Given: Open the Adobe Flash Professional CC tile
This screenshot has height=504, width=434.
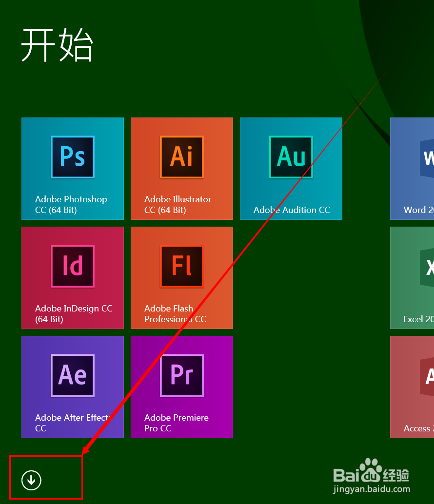Looking at the screenshot, I should tap(182, 278).
